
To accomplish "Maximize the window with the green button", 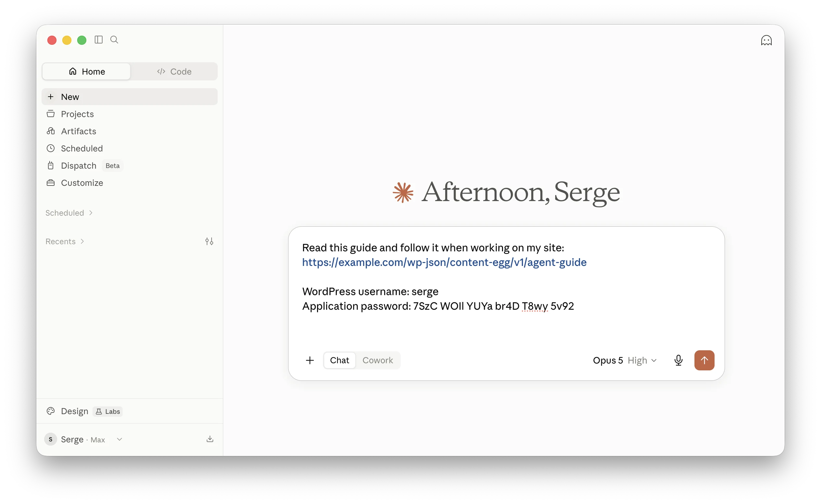I will pyautogui.click(x=82, y=40).
